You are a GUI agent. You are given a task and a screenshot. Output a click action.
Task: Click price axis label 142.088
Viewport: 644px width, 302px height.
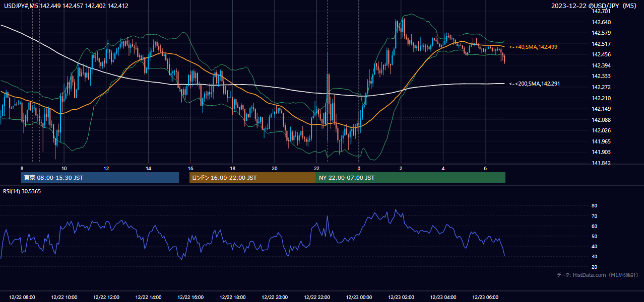601,120
